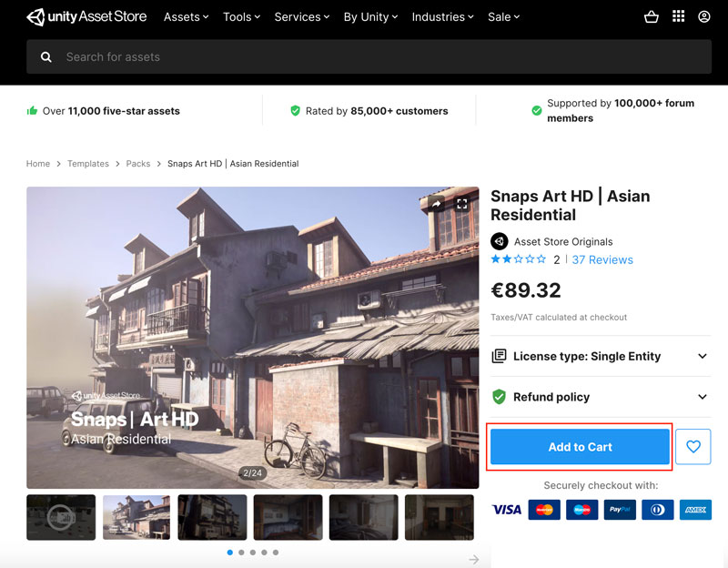Click the license document icon
The image size is (728, 568).
click(499, 356)
